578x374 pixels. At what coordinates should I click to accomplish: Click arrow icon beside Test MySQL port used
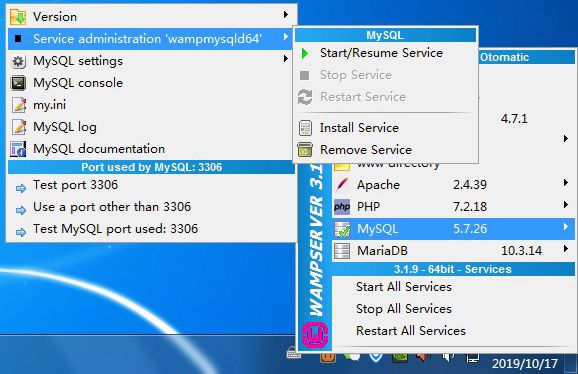point(21,232)
